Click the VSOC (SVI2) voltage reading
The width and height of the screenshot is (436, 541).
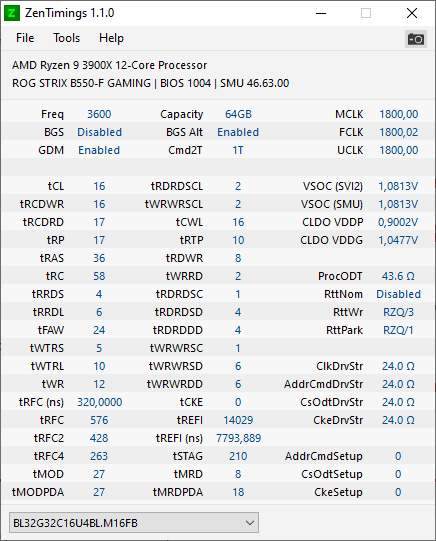click(398, 186)
